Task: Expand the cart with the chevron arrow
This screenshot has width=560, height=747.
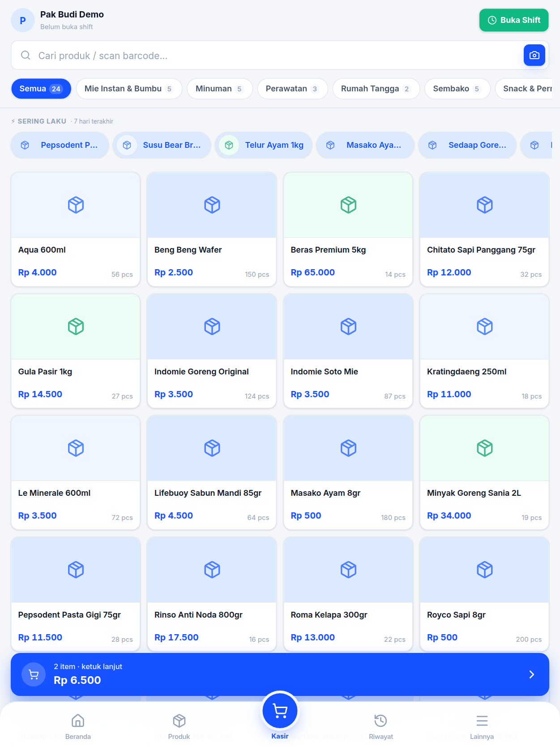Action: coord(531,674)
